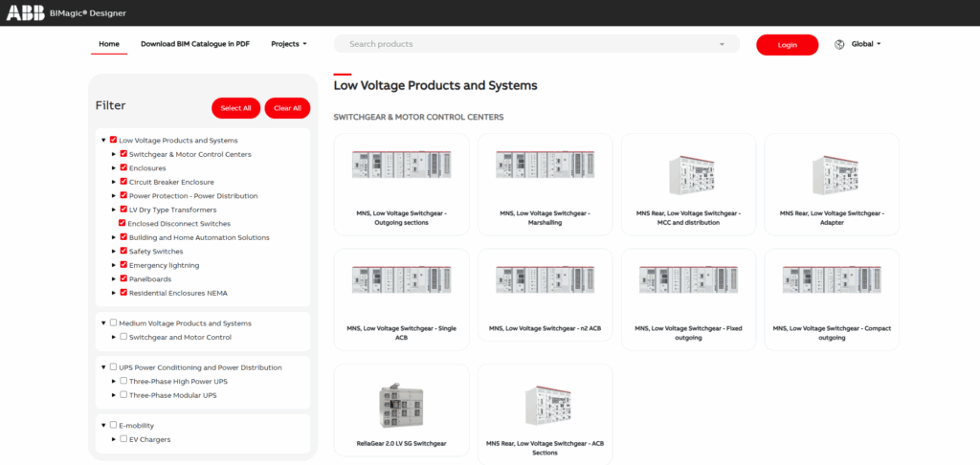Open MNS Rear Low Voltage Switchgear - Adapter link

click(832, 217)
